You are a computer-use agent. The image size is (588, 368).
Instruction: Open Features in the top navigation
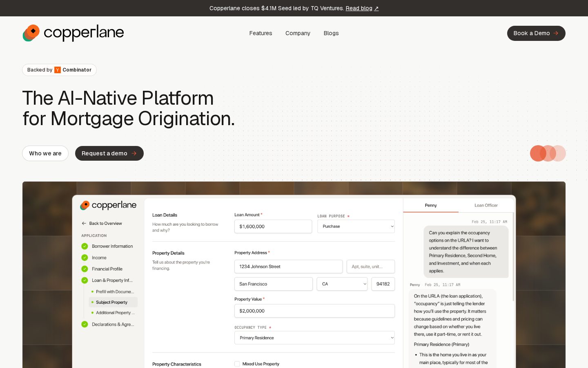(x=261, y=33)
